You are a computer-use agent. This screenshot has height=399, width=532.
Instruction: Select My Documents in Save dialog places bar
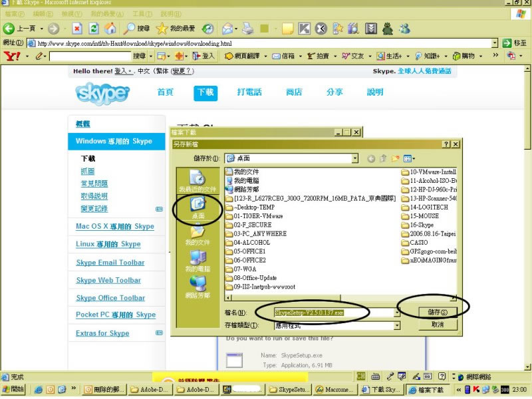[x=198, y=235]
